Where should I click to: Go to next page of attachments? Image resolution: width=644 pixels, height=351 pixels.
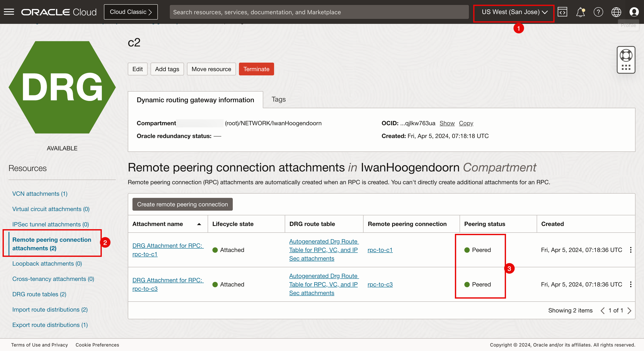pos(630,311)
